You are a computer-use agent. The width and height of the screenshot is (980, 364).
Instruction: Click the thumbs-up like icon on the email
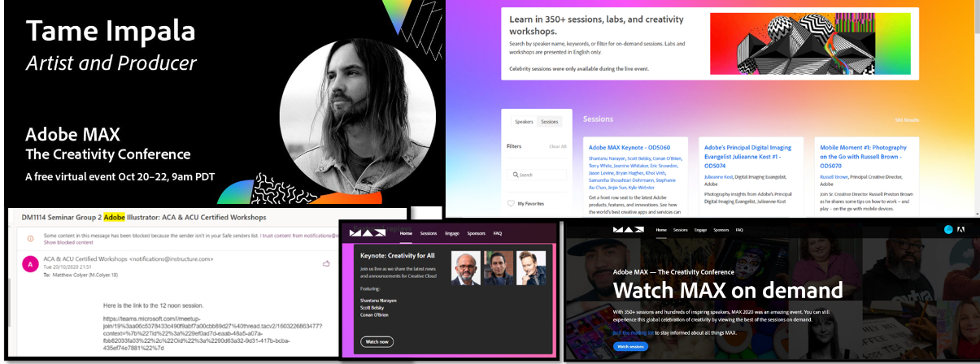326,263
